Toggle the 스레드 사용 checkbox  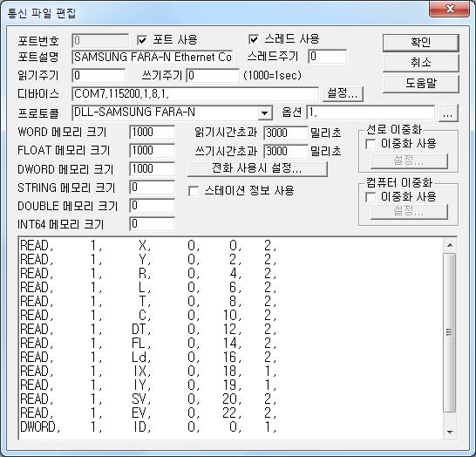coord(254,39)
